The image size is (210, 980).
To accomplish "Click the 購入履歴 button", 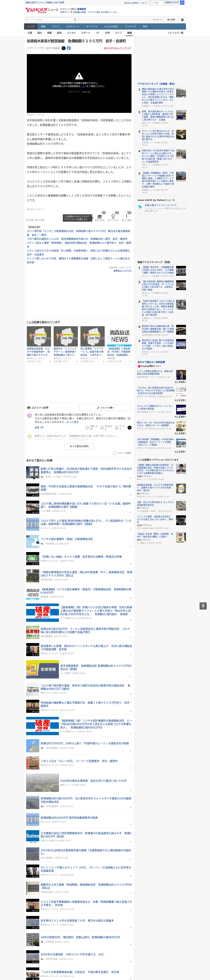I will tap(171, 20).
